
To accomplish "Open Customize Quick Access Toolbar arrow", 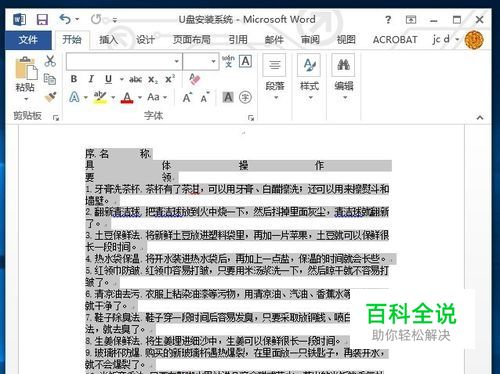I will [x=115, y=20].
